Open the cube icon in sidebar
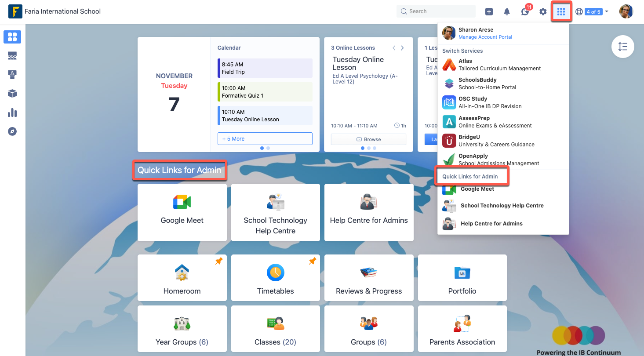Viewport: 644px width, 356px height. (12, 93)
